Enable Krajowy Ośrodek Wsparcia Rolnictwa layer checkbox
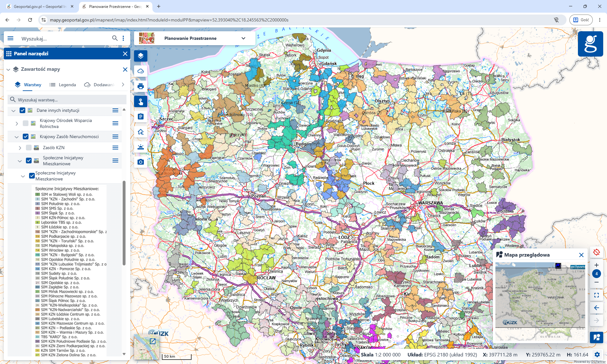This screenshot has height=364, width=607. point(26,123)
